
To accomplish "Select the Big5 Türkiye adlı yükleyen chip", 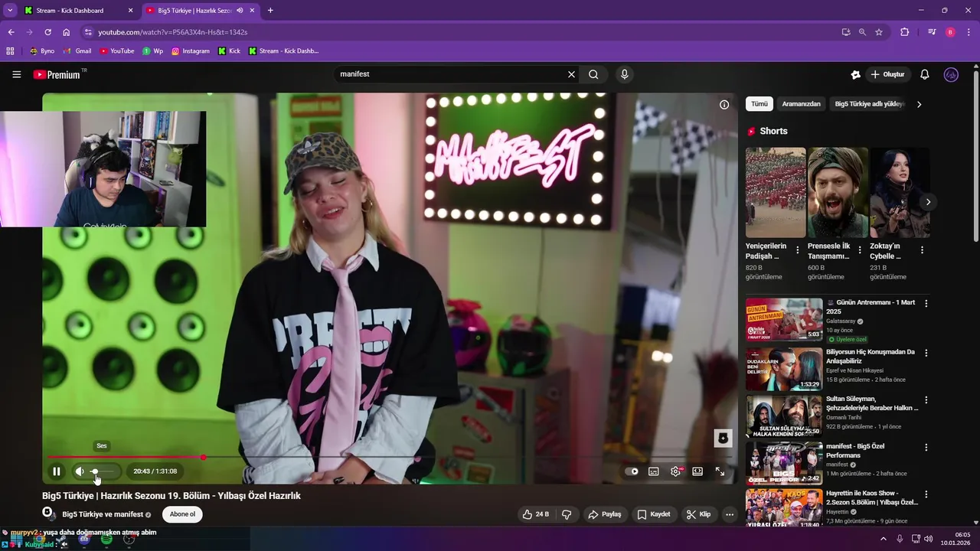I will click(x=870, y=104).
